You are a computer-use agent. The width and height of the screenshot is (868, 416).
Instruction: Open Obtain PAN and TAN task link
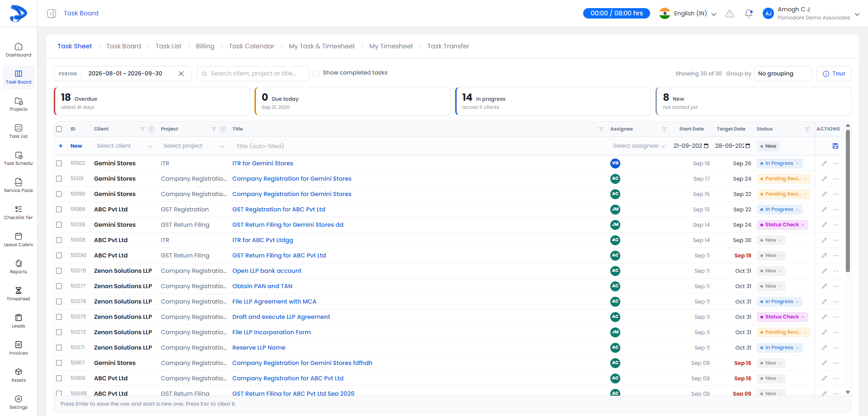[262, 286]
